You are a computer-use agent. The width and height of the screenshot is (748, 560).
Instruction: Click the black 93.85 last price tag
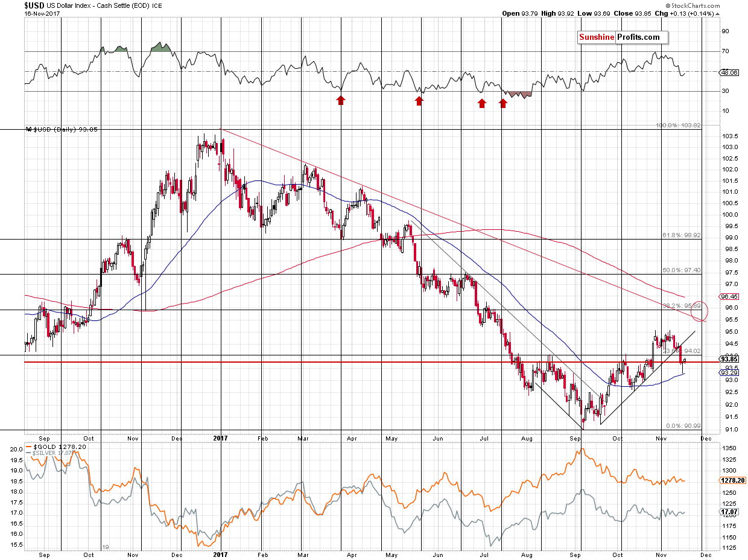pos(730,359)
